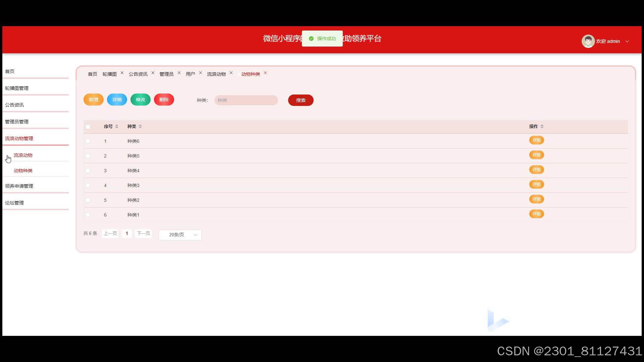This screenshot has height=362, width=644.
Task: Expand the admin account dropdown chevron
Action: (x=627, y=41)
